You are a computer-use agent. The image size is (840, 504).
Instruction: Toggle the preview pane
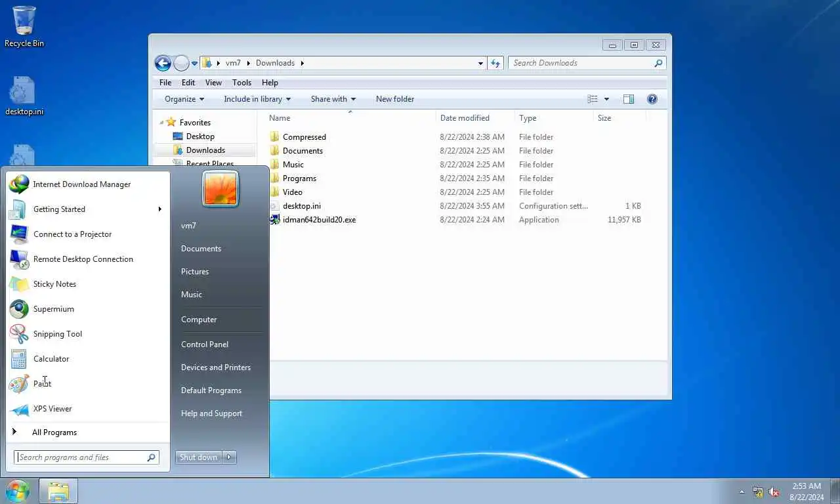point(629,99)
